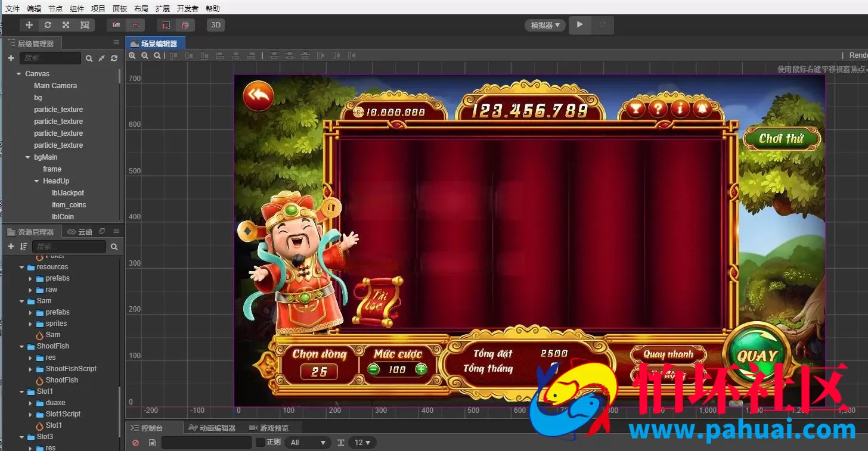Click the hierarchy search magnifier icon

tap(89, 58)
